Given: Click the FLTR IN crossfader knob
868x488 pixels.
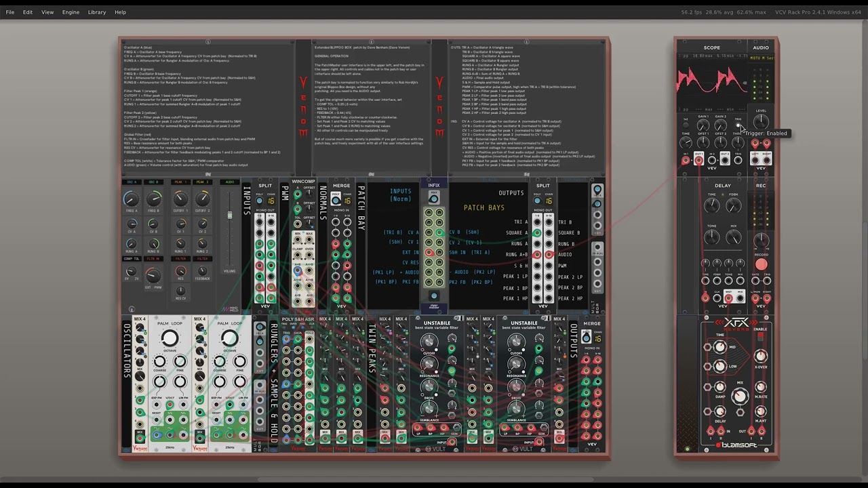Looking at the screenshot, I should 153,275.
